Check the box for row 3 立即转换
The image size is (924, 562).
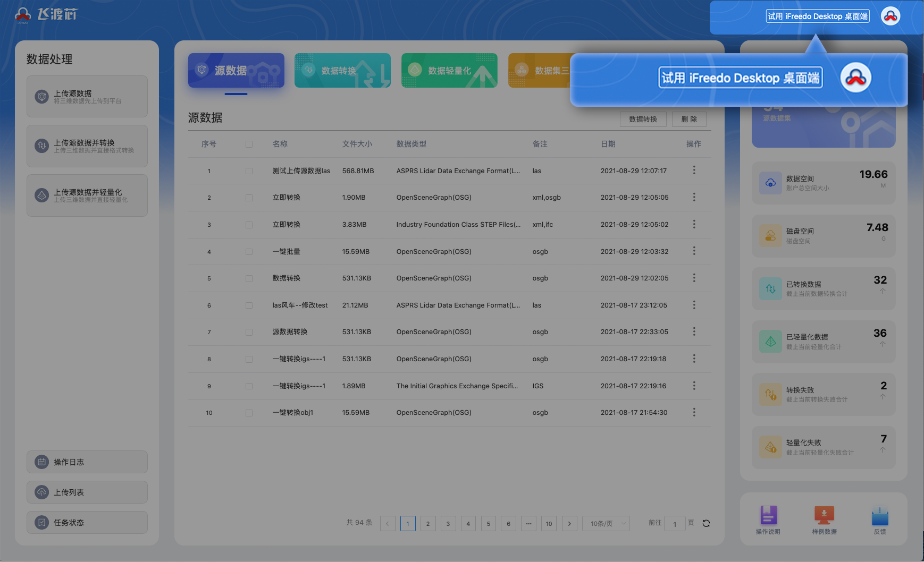249,225
